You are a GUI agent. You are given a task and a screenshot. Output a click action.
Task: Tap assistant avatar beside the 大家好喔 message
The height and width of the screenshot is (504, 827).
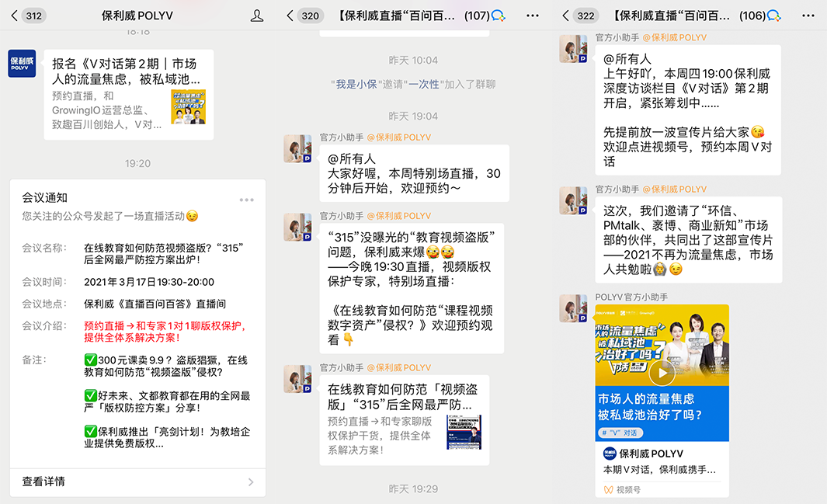pos(297,148)
